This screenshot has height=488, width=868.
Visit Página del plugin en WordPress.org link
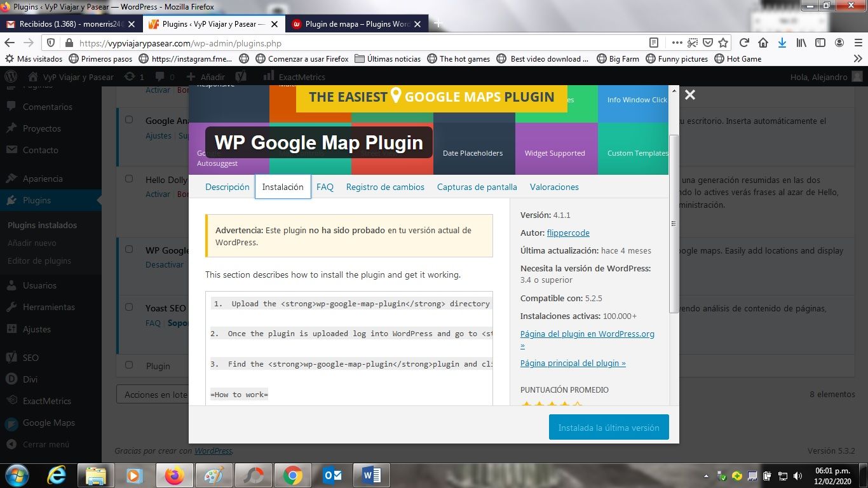point(587,339)
